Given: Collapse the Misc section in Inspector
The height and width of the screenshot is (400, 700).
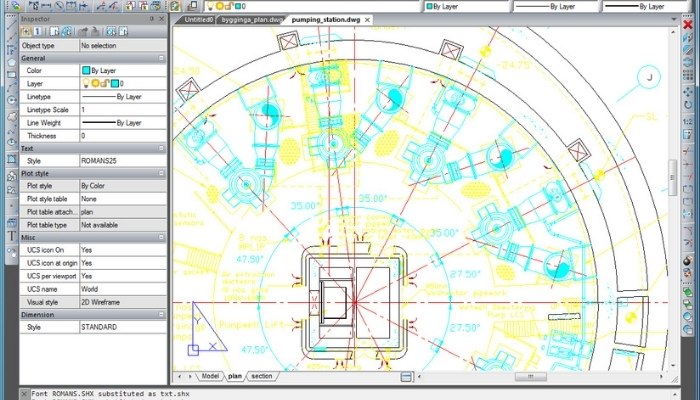Looking at the screenshot, I should (x=161, y=238).
